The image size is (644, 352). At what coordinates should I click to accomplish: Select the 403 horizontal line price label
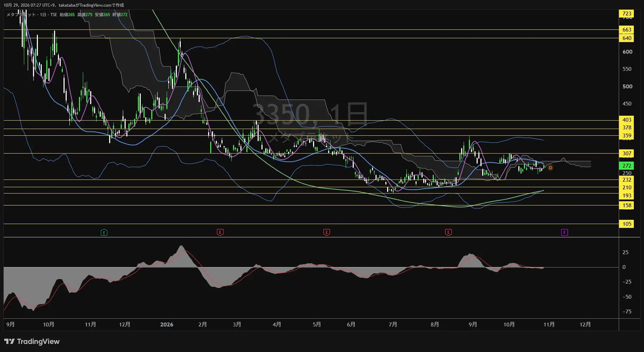[x=626, y=120]
